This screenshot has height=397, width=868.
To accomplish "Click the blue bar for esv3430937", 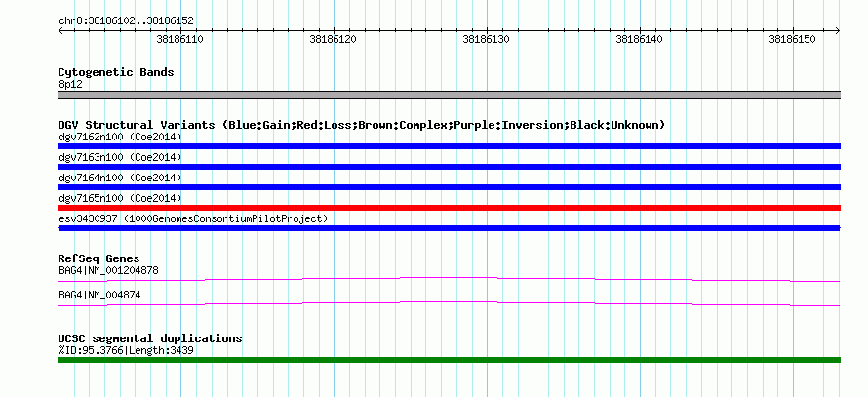I will coord(449,228).
